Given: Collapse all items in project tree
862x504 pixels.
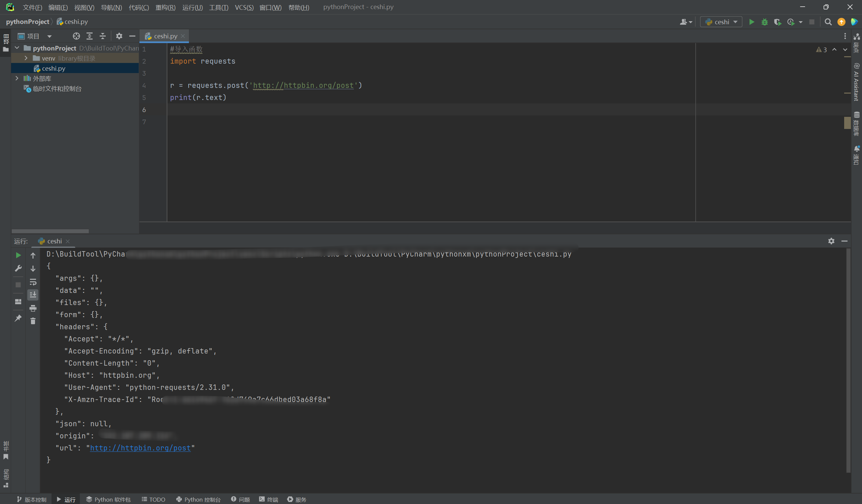Looking at the screenshot, I should (103, 36).
